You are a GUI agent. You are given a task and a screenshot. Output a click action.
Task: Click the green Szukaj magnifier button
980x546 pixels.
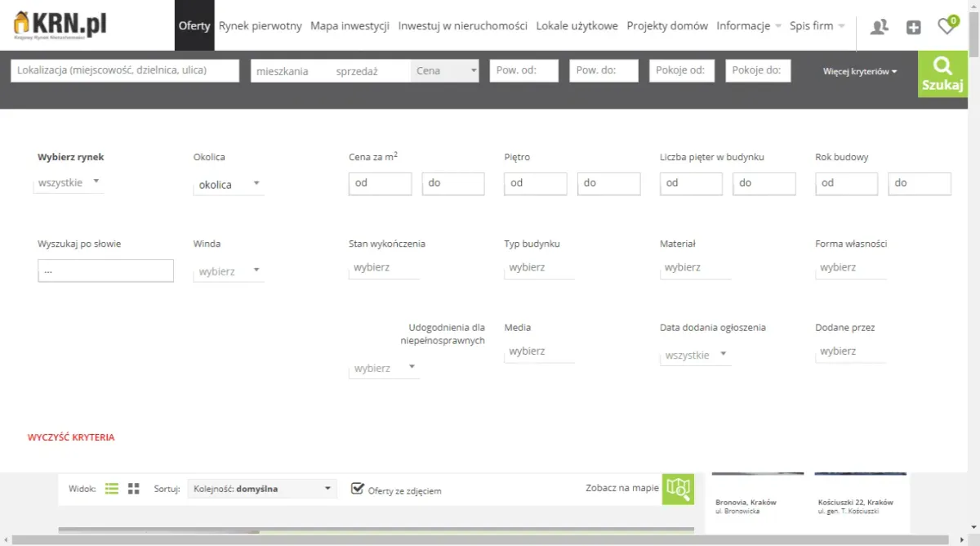(942, 74)
